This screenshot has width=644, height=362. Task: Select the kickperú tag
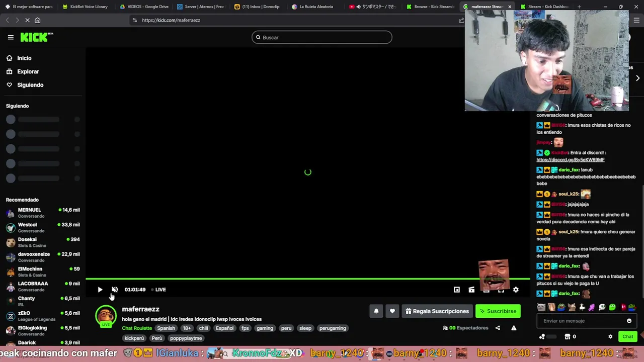[x=134, y=338]
